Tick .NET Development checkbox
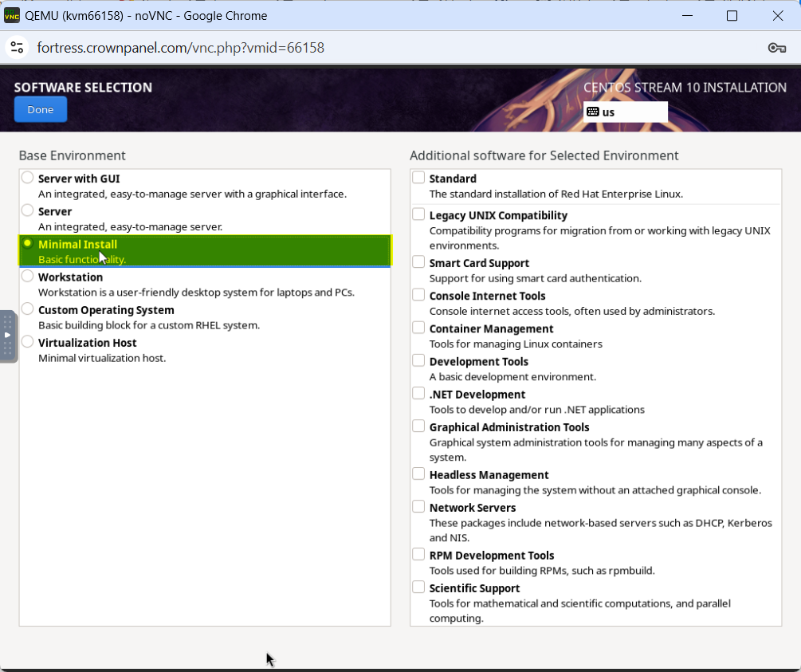 pyautogui.click(x=418, y=394)
